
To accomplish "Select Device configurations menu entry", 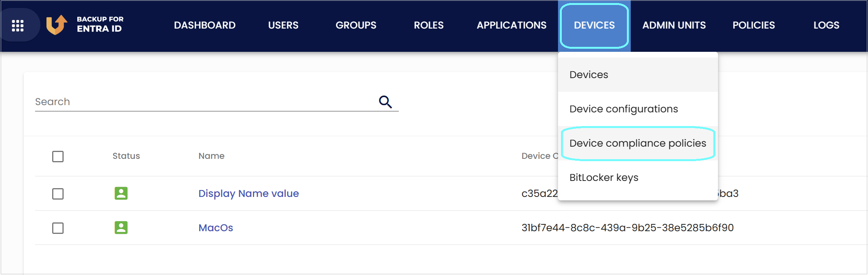I will pos(638,109).
